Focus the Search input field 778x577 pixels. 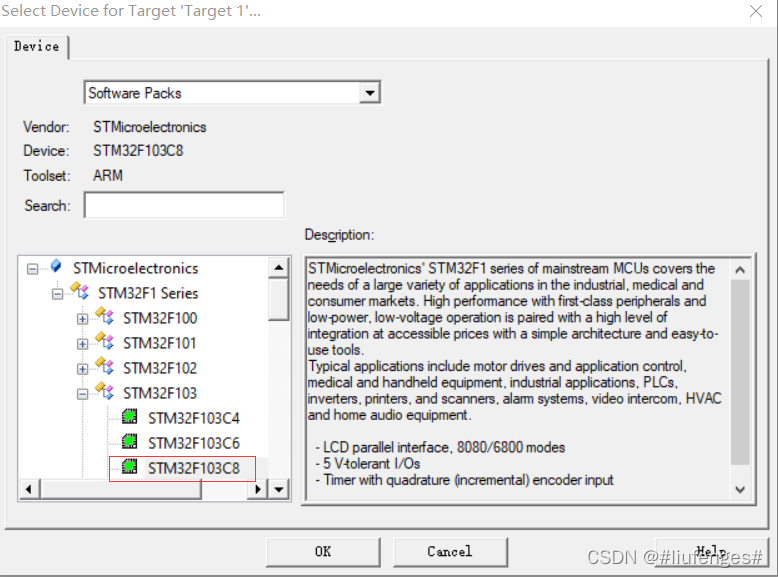tap(184, 205)
